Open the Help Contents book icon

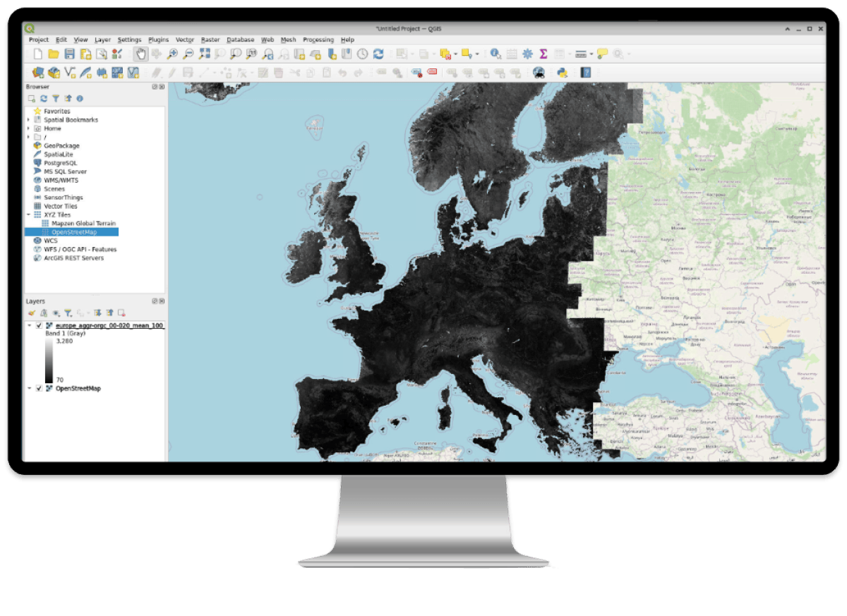pos(586,72)
